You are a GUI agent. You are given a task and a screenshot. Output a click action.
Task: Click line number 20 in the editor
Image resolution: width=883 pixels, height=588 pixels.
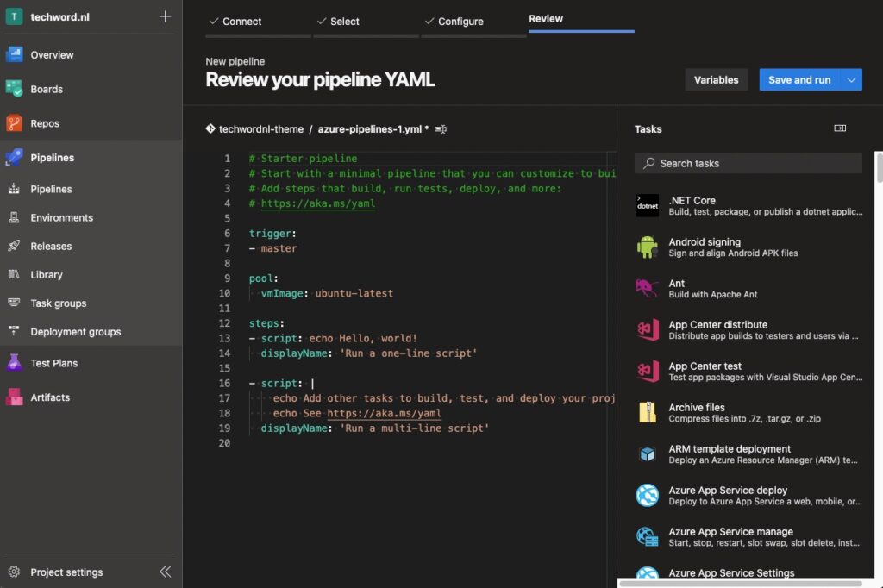pyautogui.click(x=224, y=443)
